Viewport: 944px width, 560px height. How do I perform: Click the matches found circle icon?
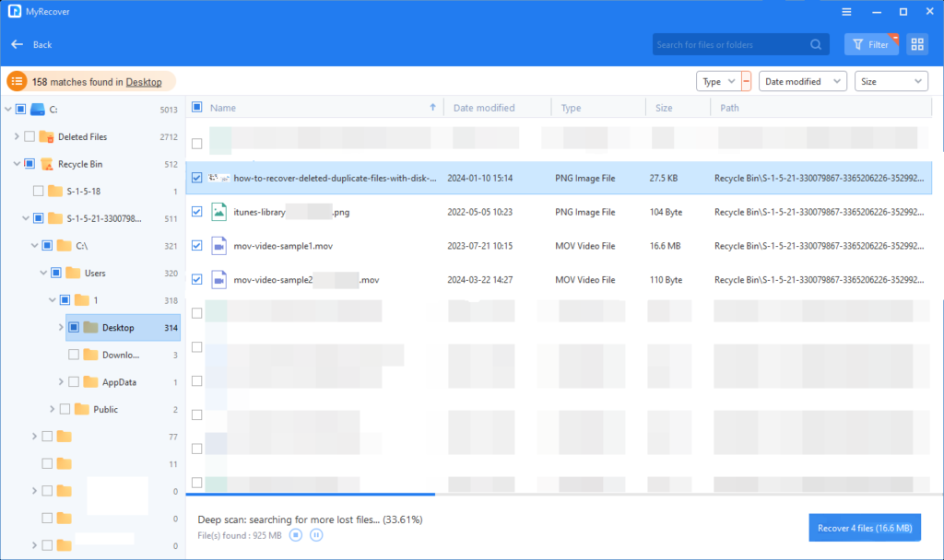click(x=17, y=81)
